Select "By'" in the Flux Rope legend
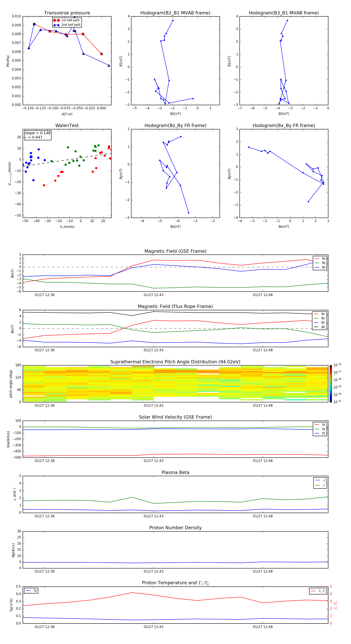 (320, 318)
